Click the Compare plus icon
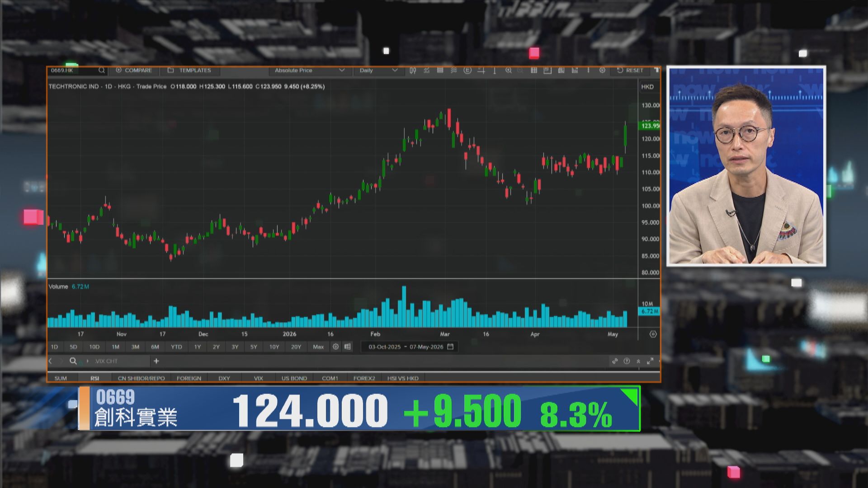Screen dimensions: 868x488 click(118, 70)
